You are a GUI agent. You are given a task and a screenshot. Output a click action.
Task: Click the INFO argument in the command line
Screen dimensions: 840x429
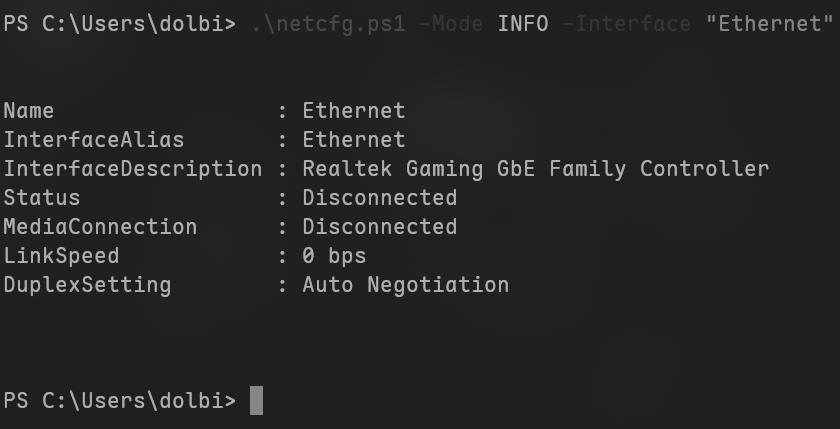pyautogui.click(x=522, y=23)
